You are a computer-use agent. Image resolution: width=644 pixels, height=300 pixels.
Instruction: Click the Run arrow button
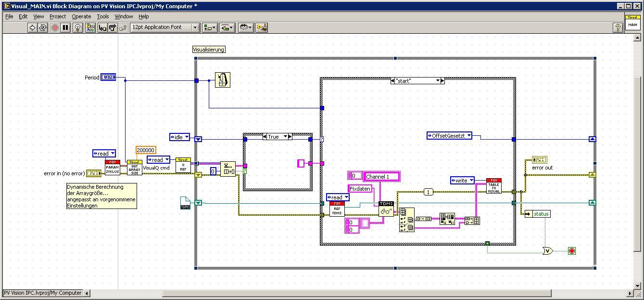point(32,27)
